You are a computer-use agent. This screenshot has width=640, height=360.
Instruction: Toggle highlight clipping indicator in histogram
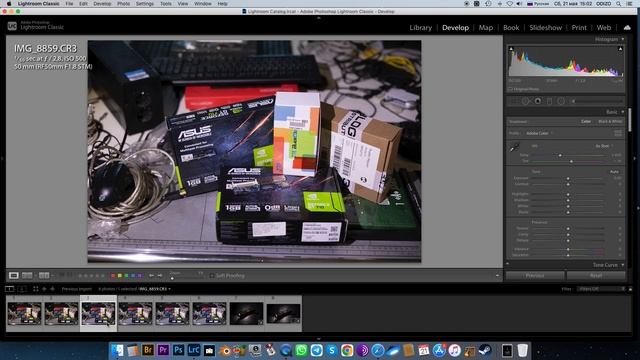click(x=620, y=49)
